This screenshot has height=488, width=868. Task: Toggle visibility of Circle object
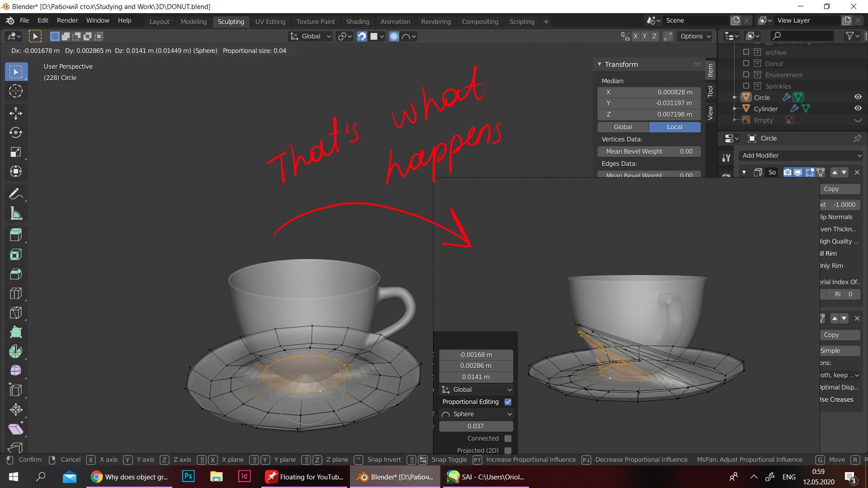tap(858, 97)
